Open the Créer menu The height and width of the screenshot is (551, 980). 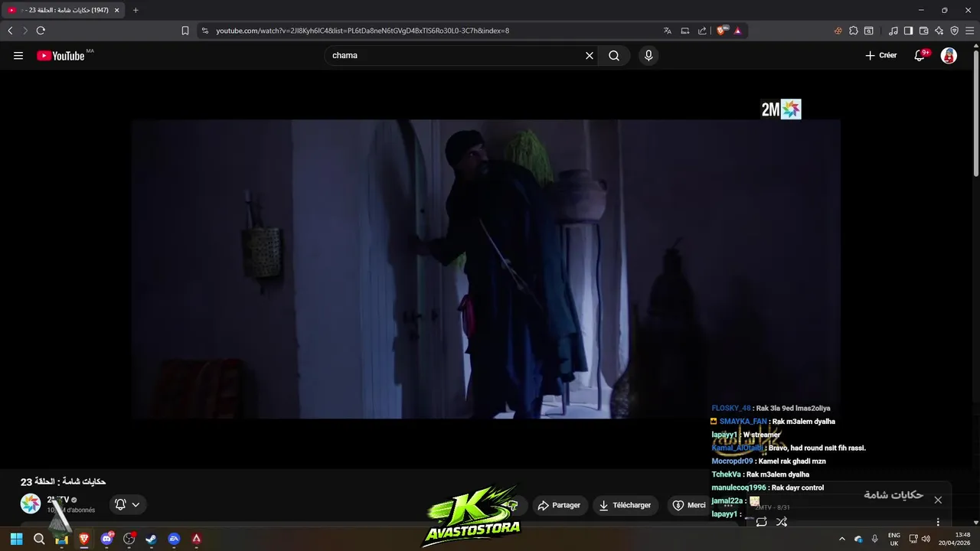881,55
